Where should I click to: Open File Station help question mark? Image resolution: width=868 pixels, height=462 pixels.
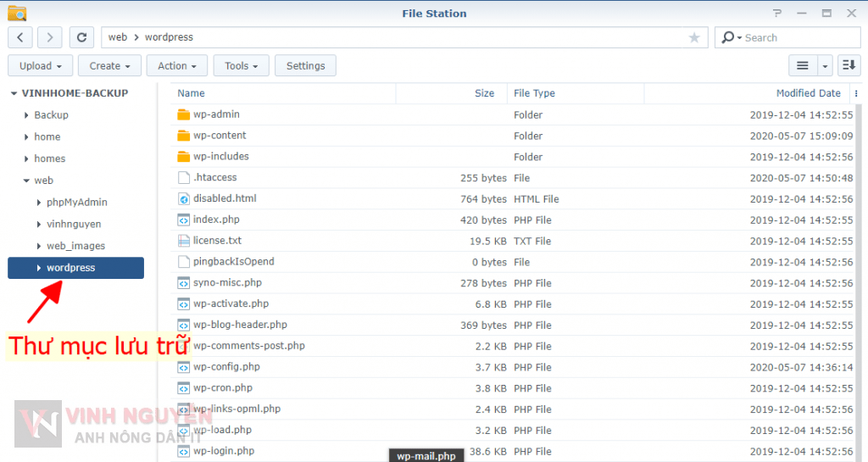tap(776, 14)
